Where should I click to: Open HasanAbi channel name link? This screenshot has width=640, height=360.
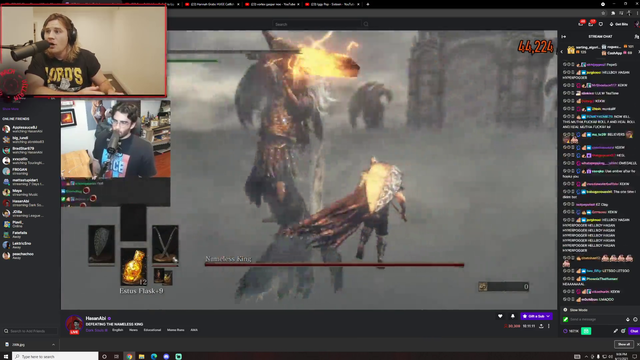click(96, 318)
